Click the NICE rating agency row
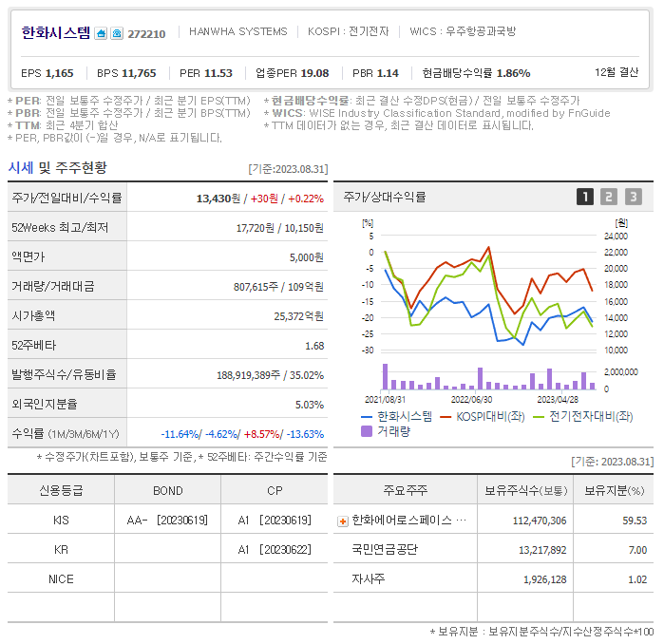664x644 pixels. coord(168,579)
